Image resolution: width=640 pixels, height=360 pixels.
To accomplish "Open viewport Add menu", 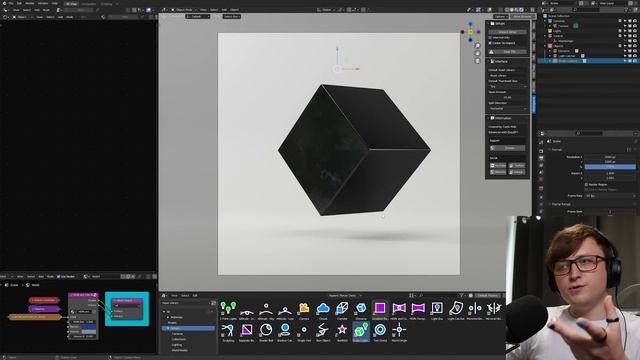I will pos(224,10).
